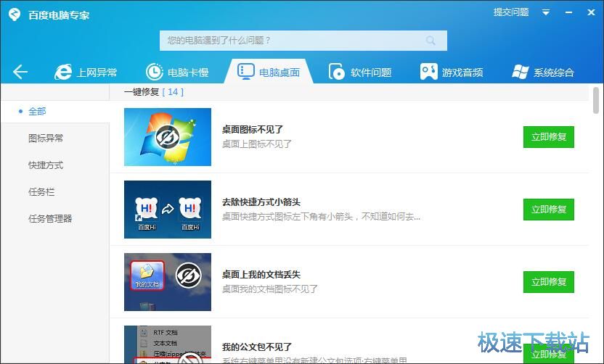
Task: Select 图标异常 category in sidebar
Action: tap(46, 138)
